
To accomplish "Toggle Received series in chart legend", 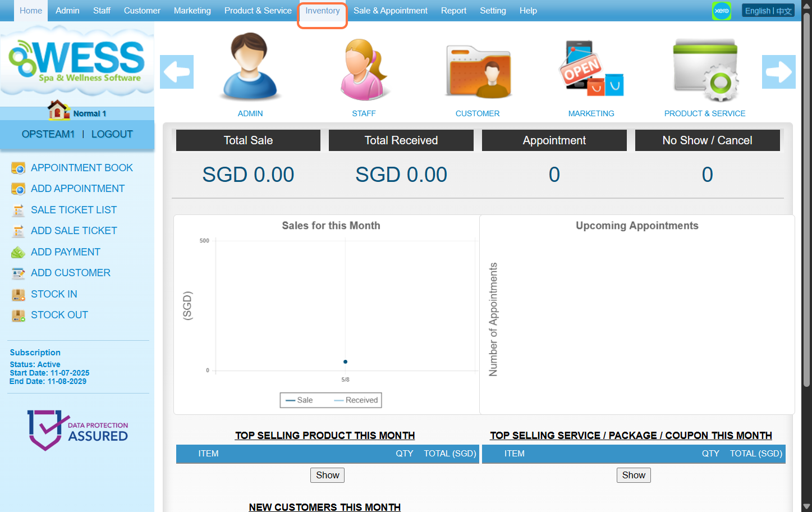I will [x=356, y=400].
